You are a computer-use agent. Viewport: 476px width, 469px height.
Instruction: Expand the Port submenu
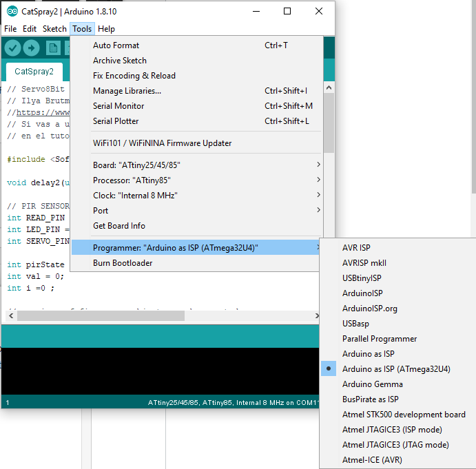tap(196, 211)
